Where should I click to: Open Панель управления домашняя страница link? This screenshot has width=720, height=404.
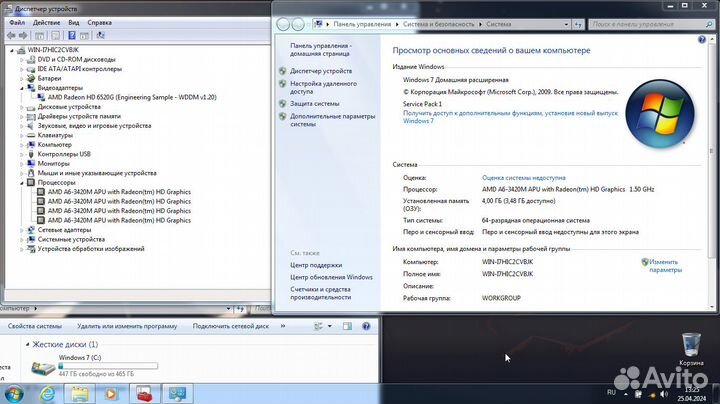tap(321, 50)
